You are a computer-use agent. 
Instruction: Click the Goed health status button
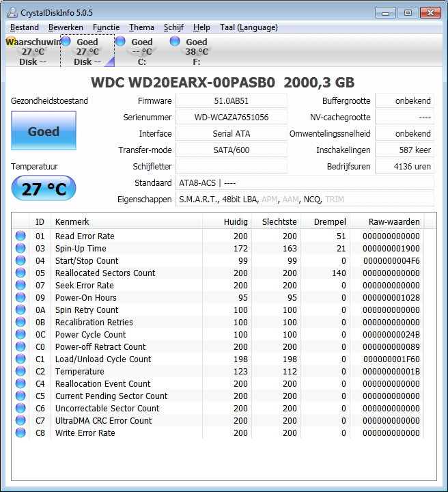coord(44,131)
